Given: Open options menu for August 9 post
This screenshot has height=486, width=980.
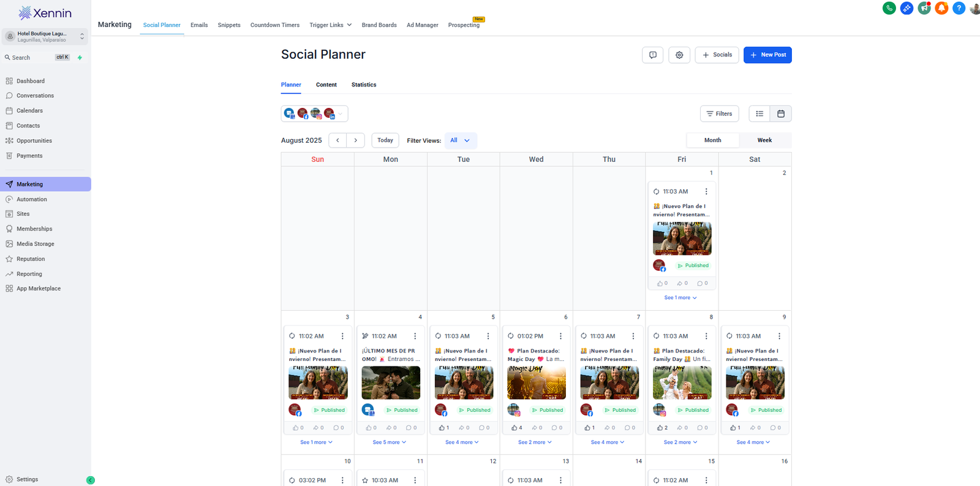Looking at the screenshot, I should [x=779, y=336].
